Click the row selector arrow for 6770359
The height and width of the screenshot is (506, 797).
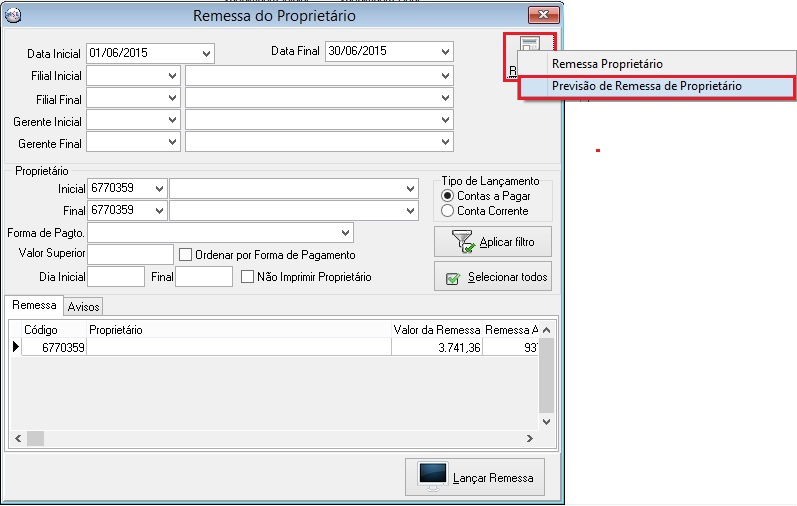[x=16, y=347]
